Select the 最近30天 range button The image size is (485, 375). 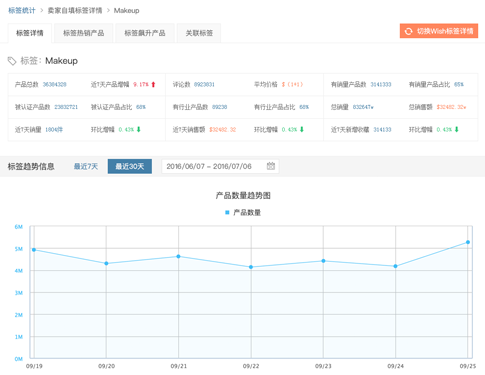point(130,166)
